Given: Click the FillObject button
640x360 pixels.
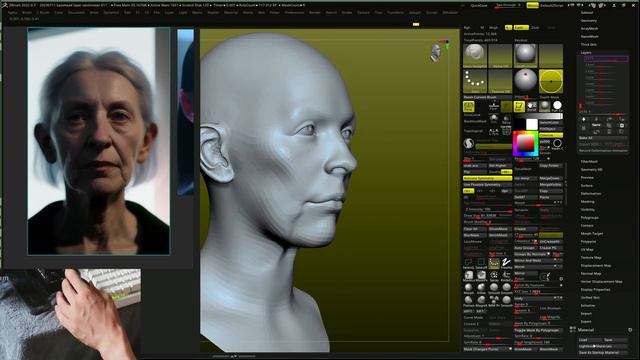Looking at the screenshot, I should (x=551, y=129).
